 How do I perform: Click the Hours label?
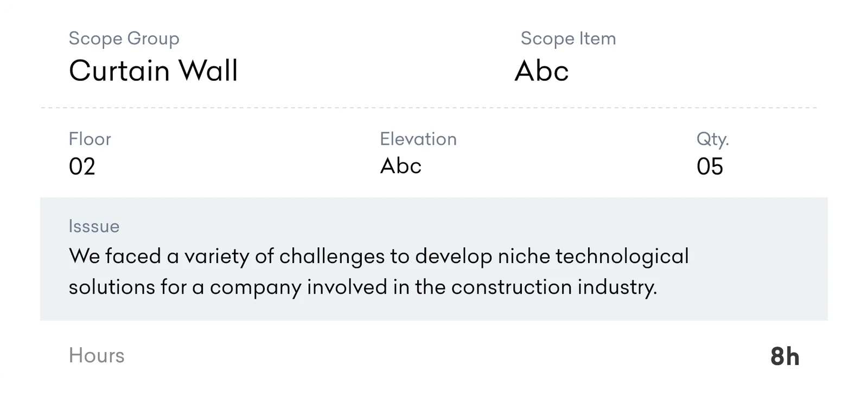pos(97,355)
